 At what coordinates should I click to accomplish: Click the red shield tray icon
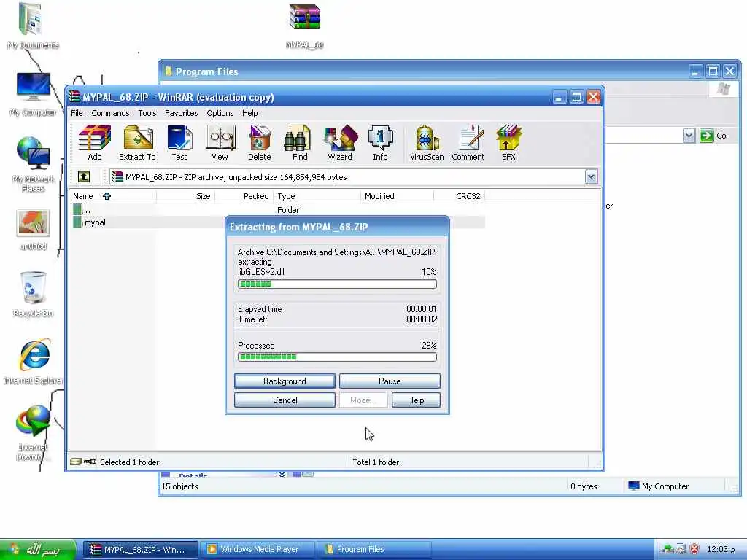[695, 549]
